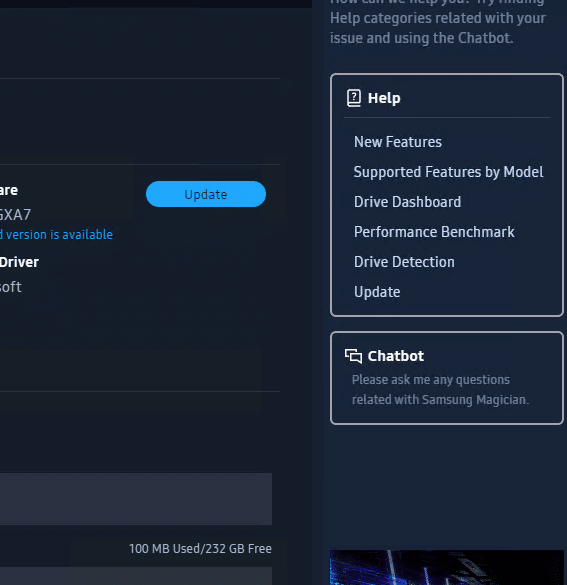The width and height of the screenshot is (567, 585).
Task: Open the Drive Dashboard help topic
Action: tap(407, 202)
